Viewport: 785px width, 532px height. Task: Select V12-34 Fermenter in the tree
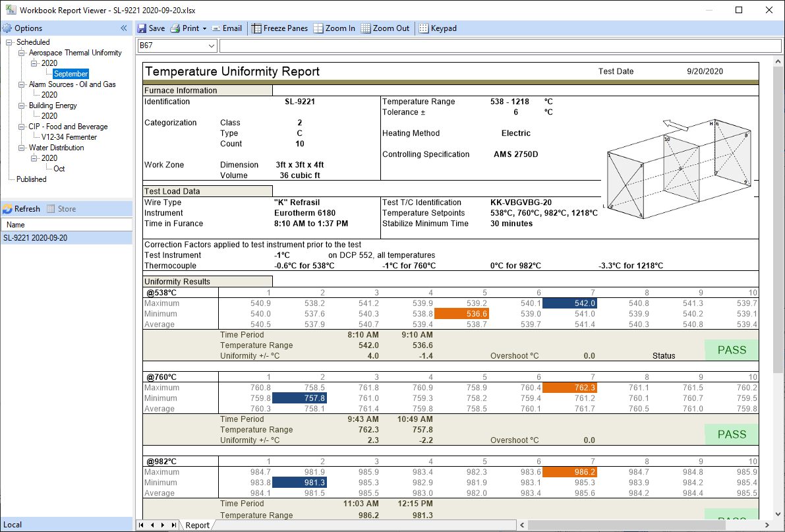tap(69, 137)
